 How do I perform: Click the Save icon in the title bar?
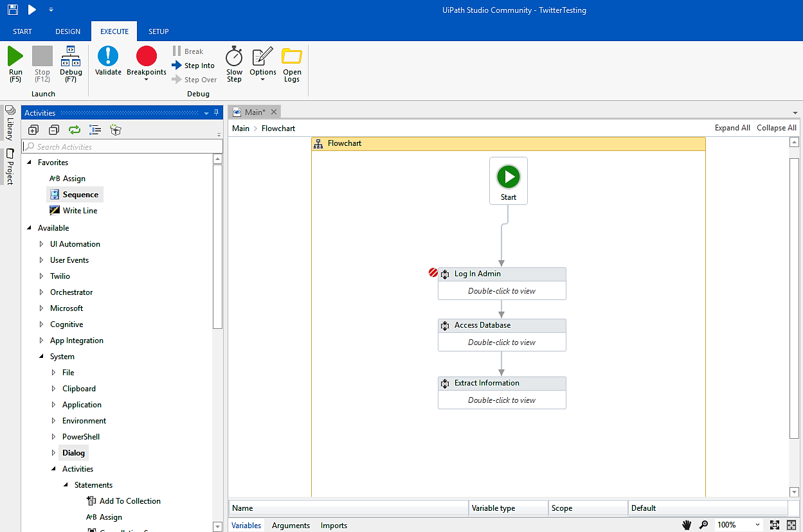click(13, 10)
